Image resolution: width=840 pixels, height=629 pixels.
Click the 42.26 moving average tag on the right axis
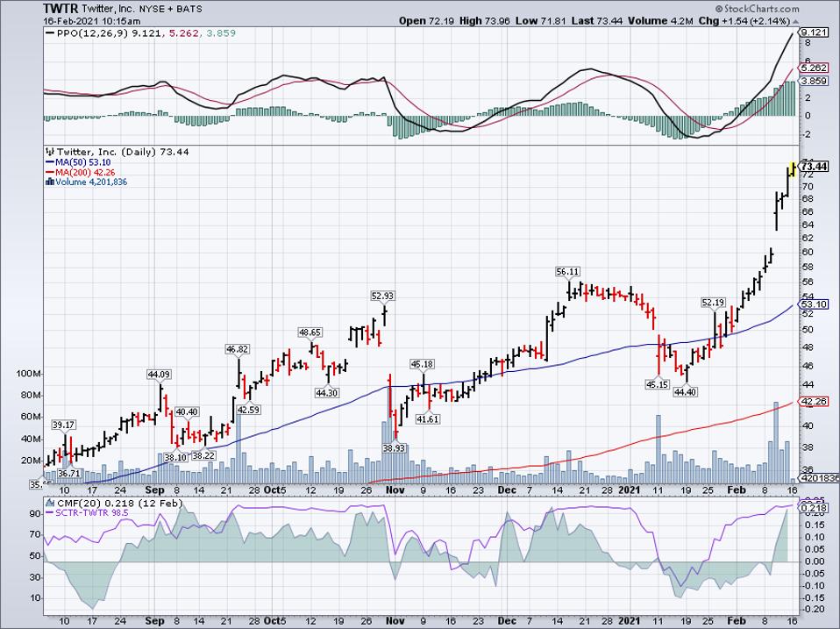(x=815, y=401)
